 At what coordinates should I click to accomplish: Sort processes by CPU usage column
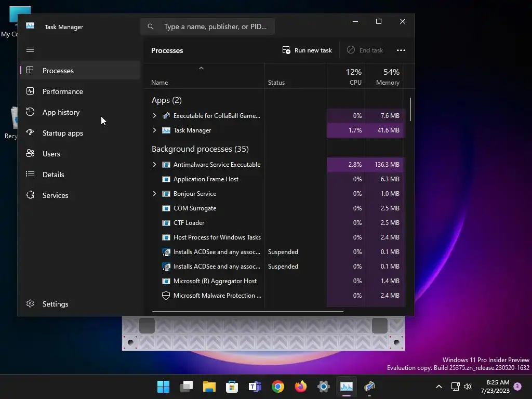[x=346, y=76]
